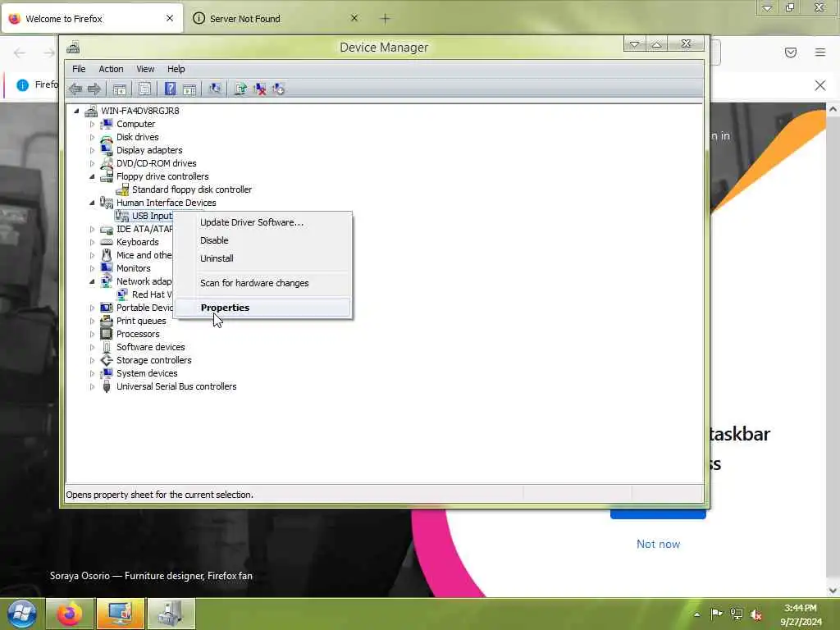The image size is (840, 630).
Task: Open a new Firefox tab
Action: coord(385,19)
